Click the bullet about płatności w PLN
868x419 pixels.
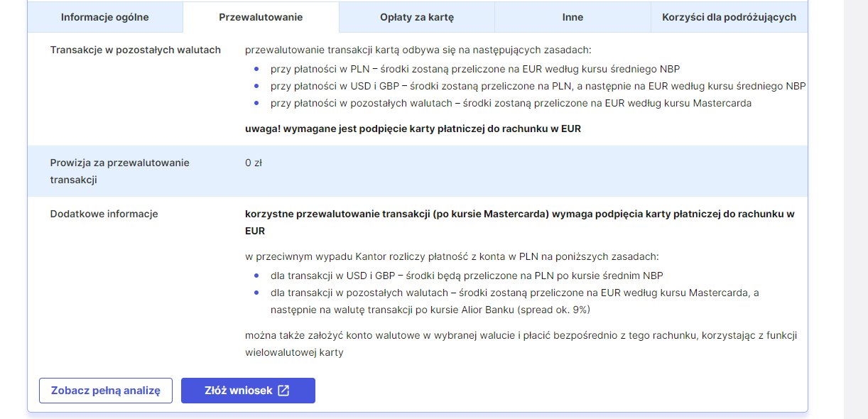474,69
